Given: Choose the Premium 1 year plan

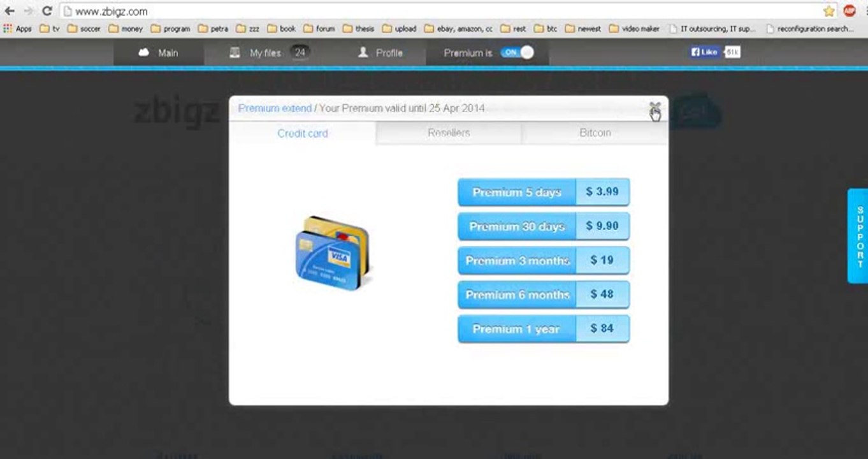Looking at the screenshot, I should pyautogui.click(x=517, y=329).
